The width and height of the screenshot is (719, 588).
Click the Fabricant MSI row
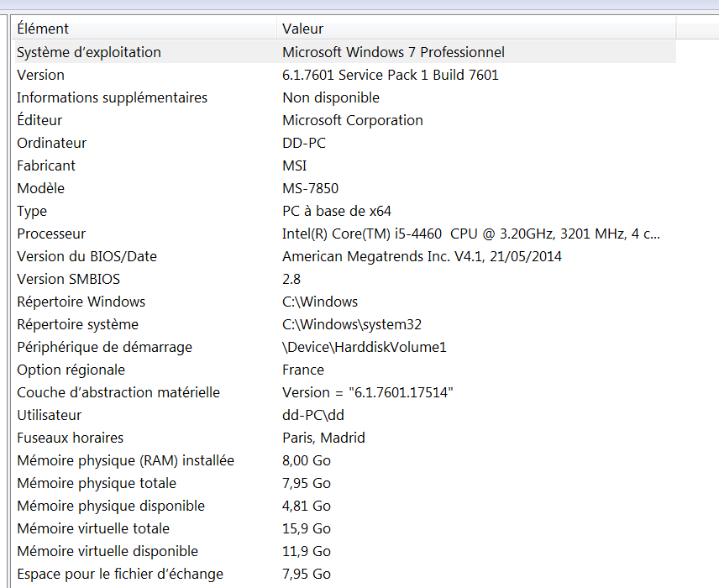46,165
